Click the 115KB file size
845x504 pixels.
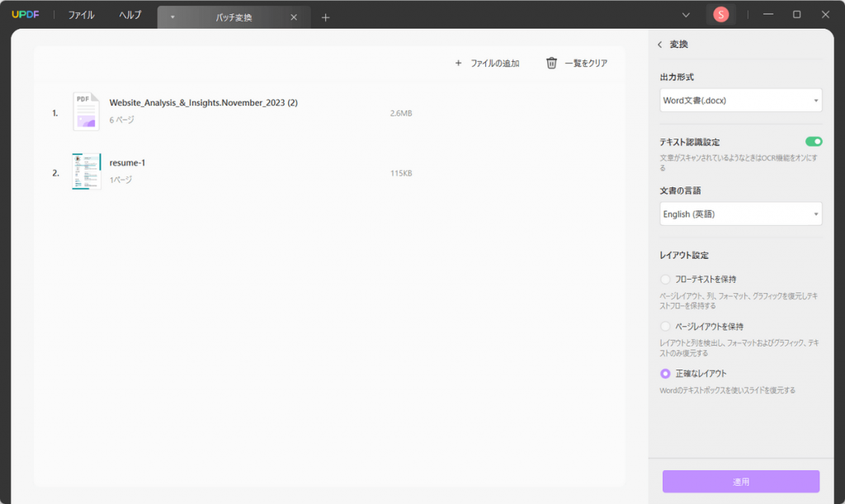pyautogui.click(x=401, y=173)
